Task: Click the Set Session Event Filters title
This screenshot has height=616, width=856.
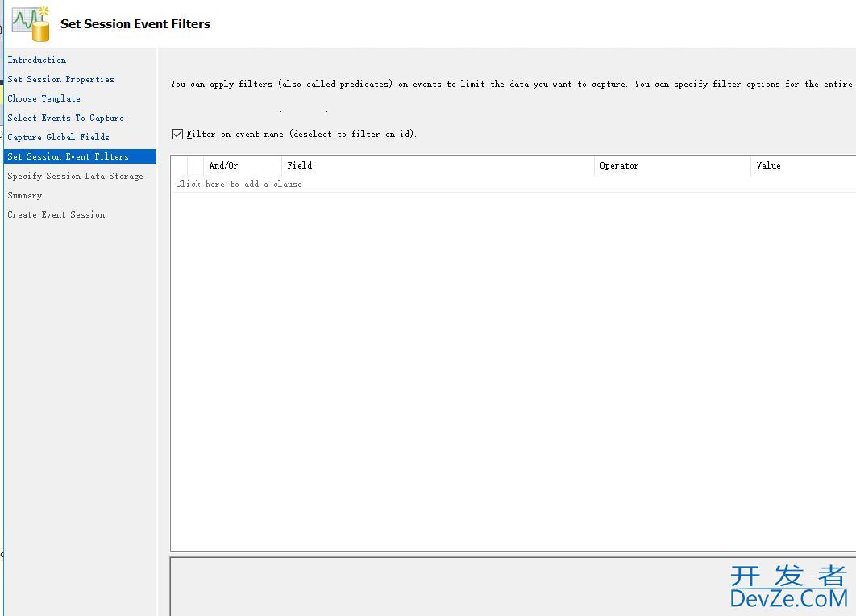Action: [x=135, y=24]
